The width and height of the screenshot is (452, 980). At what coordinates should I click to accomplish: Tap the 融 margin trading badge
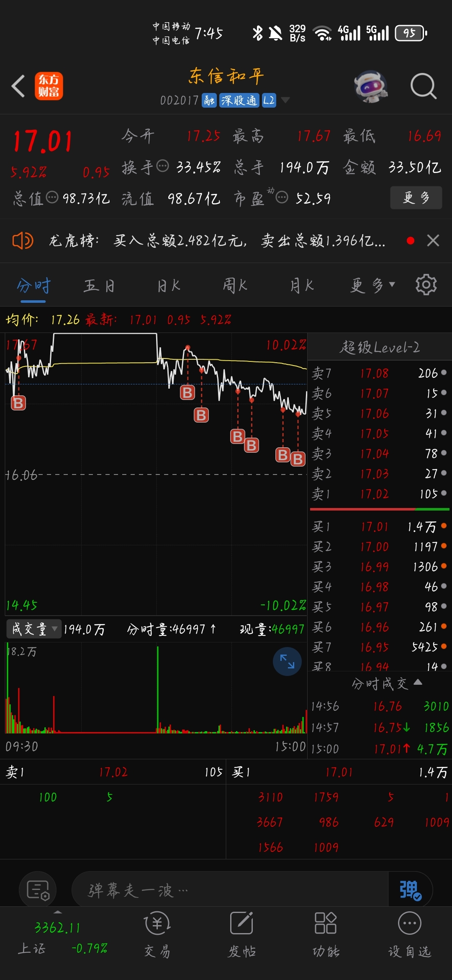tap(209, 101)
